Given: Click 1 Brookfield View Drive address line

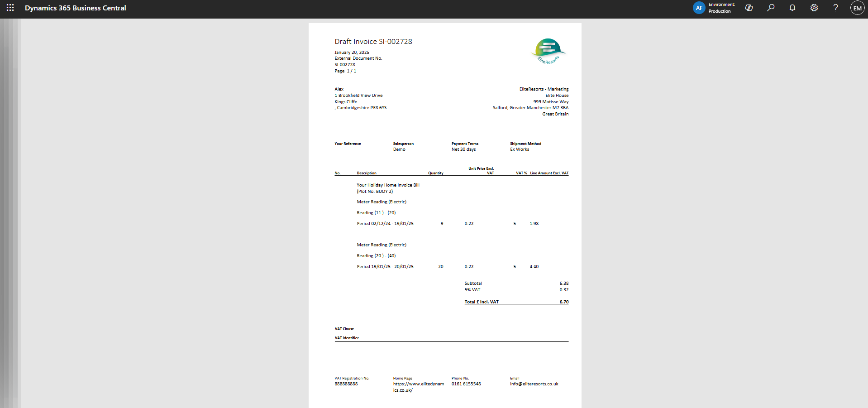Looking at the screenshot, I should click(x=358, y=96).
